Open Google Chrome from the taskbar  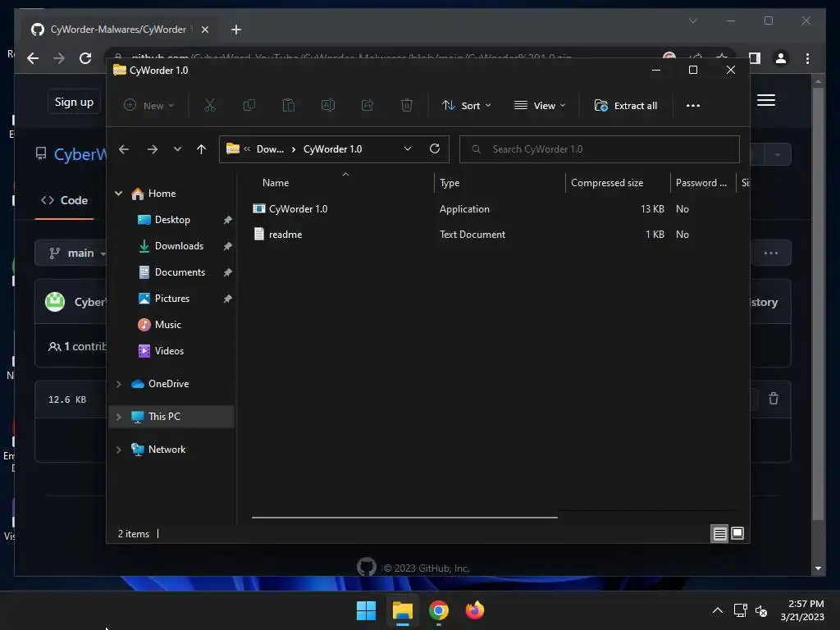pyautogui.click(x=439, y=610)
